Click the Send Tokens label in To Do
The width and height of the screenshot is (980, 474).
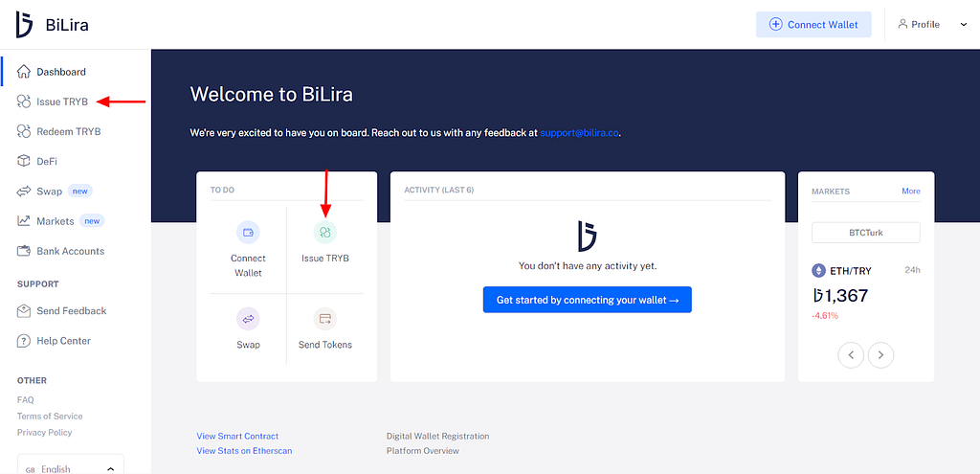point(325,345)
